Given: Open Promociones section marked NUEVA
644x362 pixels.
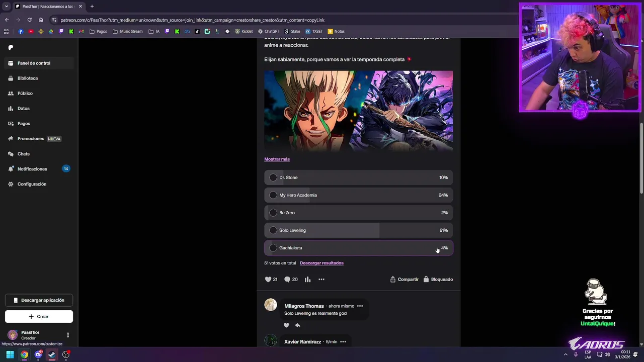Looking at the screenshot, I should [x=39, y=139].
